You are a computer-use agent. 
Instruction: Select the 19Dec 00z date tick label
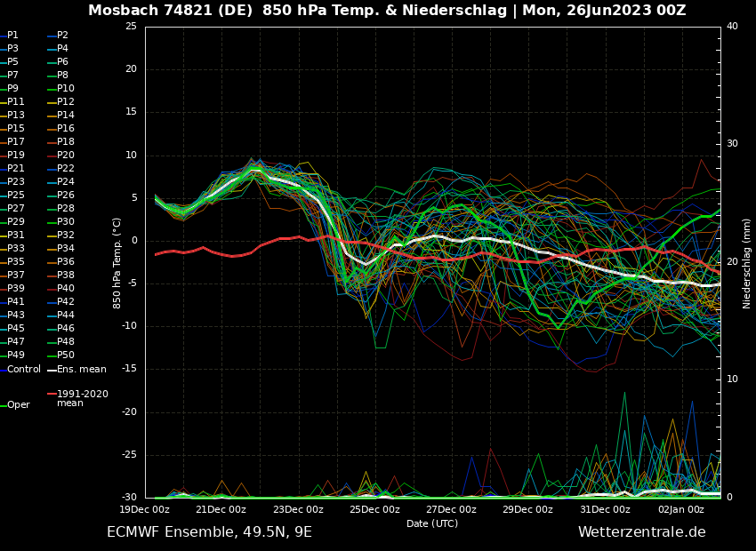pyautogui.click(x=145, y=510)
